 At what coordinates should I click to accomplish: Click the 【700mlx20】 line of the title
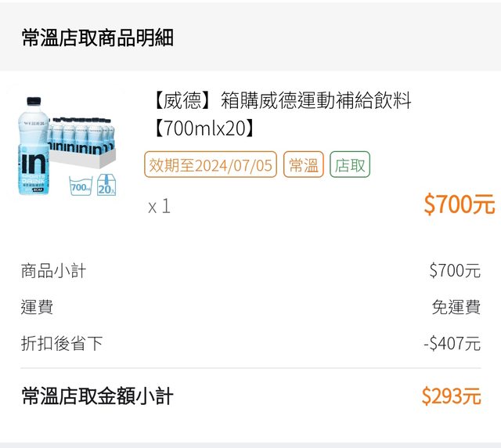[x=205, y=128]
